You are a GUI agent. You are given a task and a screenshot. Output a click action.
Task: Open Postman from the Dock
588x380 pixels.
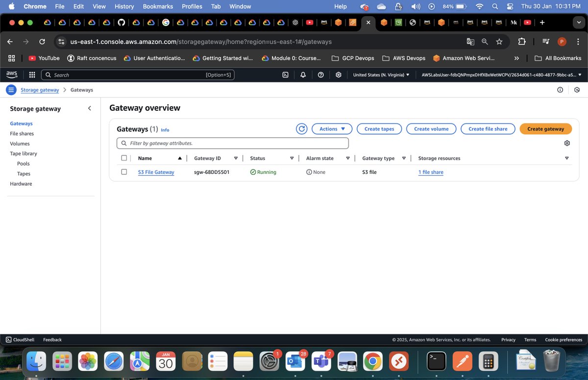point(462,361)
